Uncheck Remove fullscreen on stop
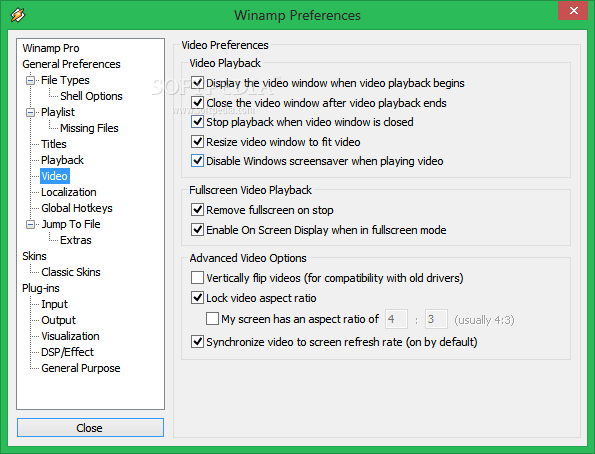 (197, 210)
